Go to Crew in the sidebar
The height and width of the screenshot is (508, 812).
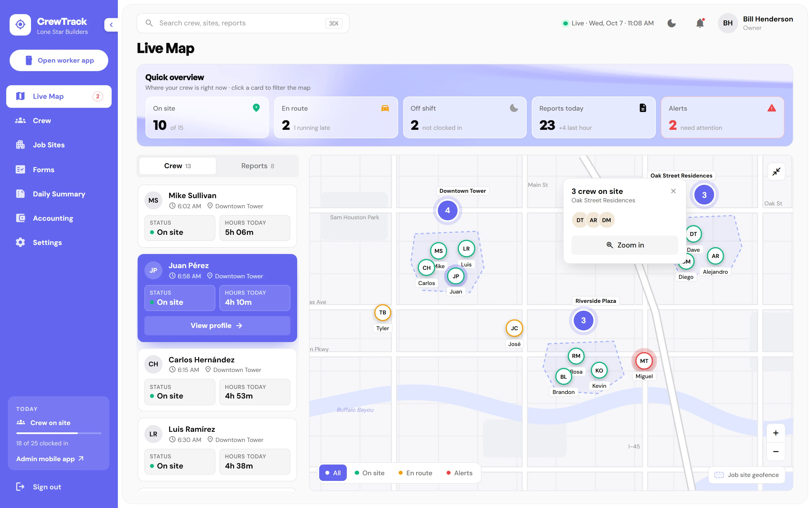pyautogui.click(x=59, y=121)
